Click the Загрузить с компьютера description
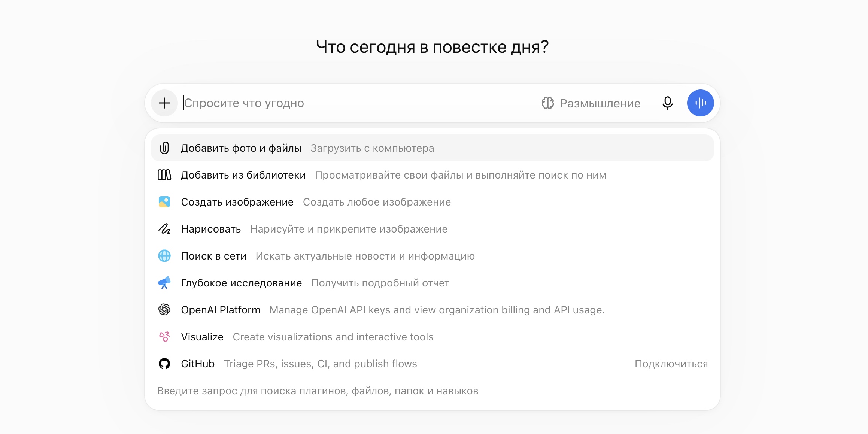Image resolution: width=868 pixels, height=434 pixels. click(x=372, y=148)
